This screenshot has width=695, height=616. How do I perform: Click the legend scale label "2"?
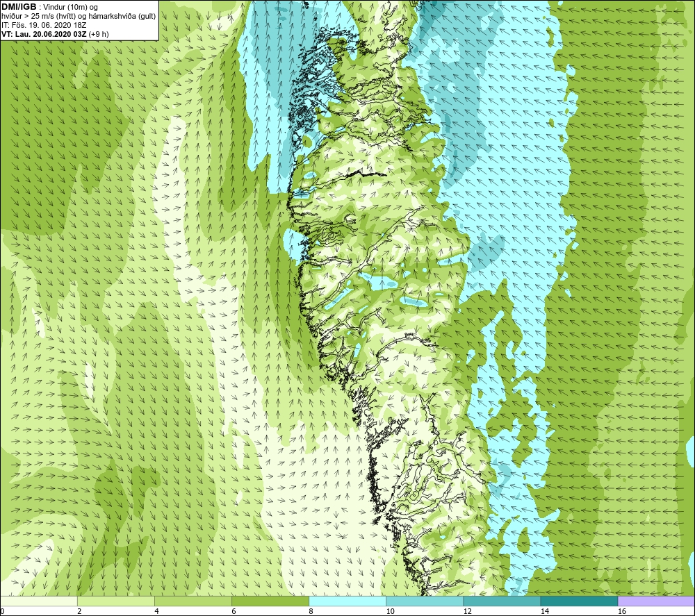click(79, 611)
